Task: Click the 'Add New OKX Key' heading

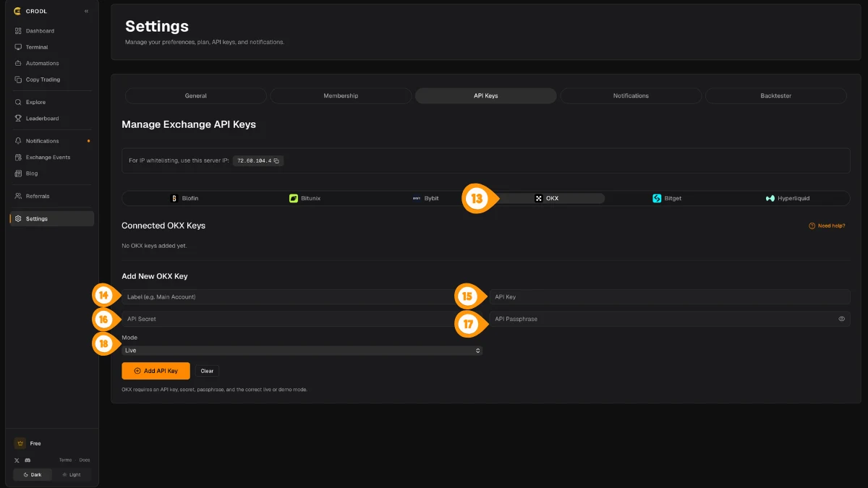Action: (155, 276)
